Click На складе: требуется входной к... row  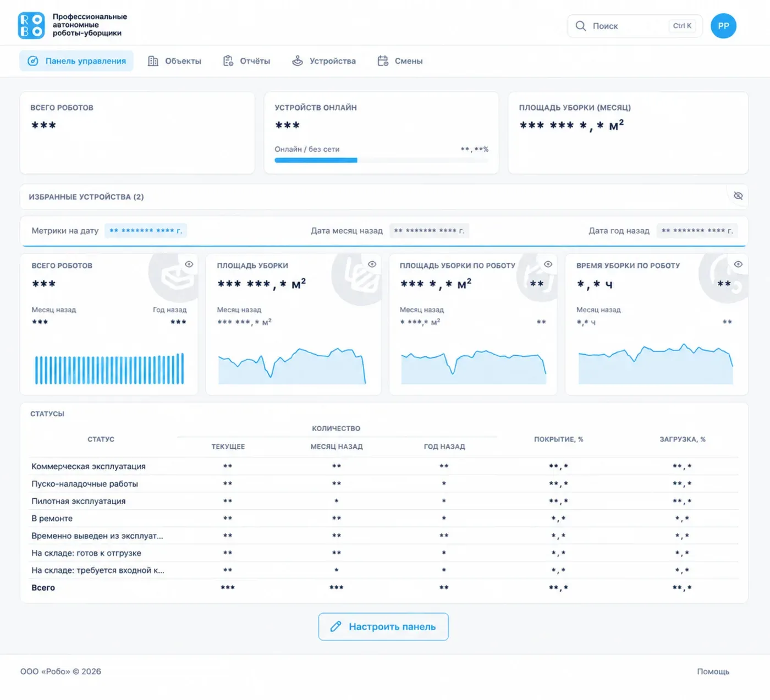tap(383, 570)
